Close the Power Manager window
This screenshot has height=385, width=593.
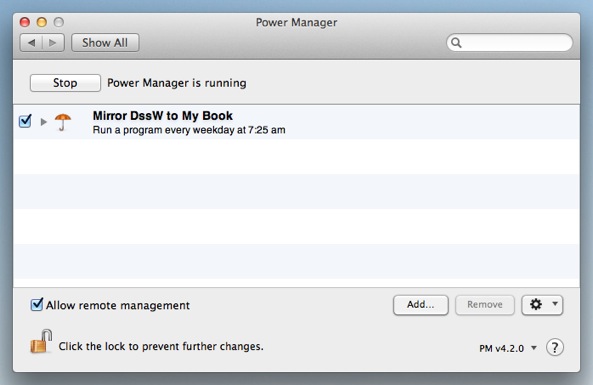[x=25, y=22]
